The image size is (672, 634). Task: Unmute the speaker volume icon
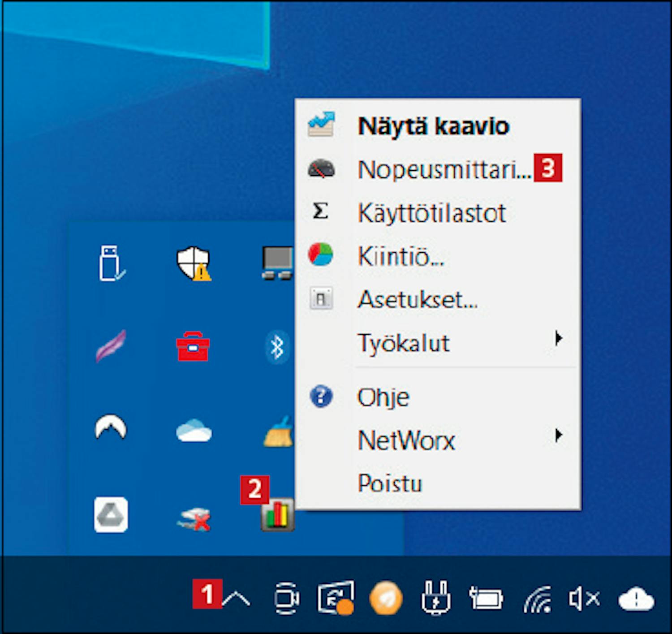click(583, 599)
